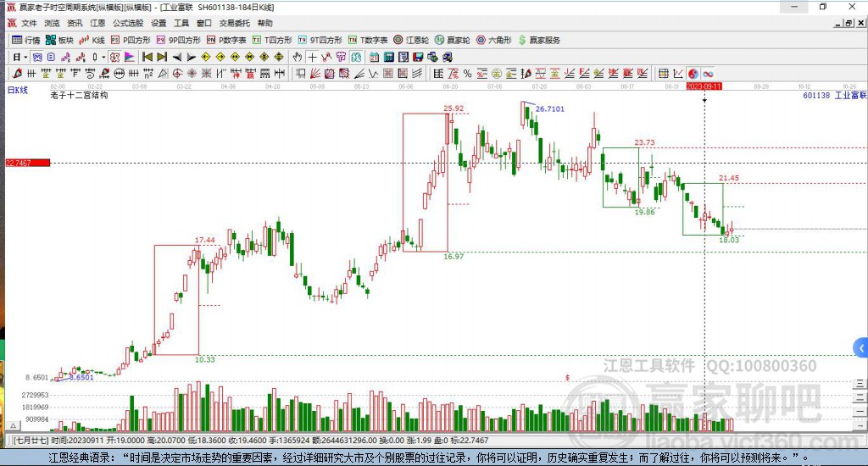Image resolution: width=868 pixels, height=466 pixels.
Task: Open the 江恩轮 Gann wheel
Action: coord(411,40)
